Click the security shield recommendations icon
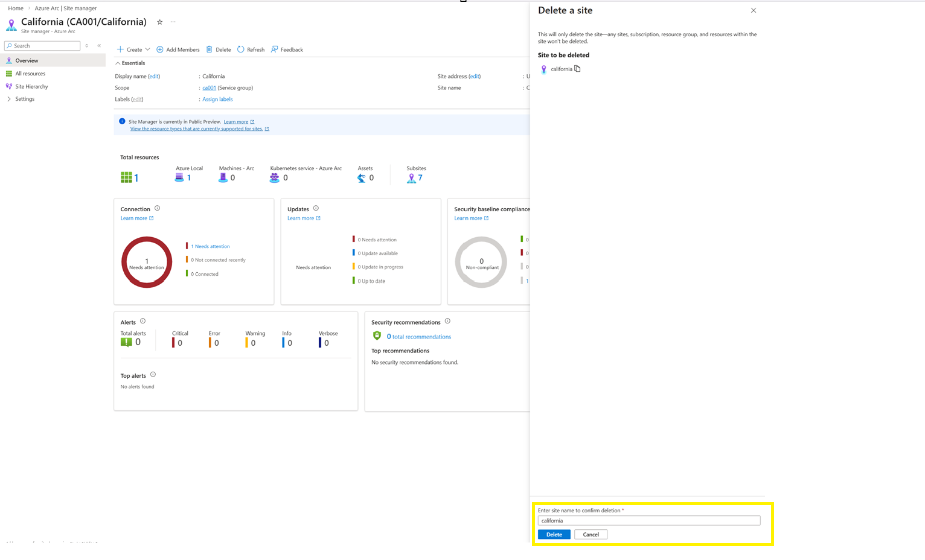 (377, 336)
